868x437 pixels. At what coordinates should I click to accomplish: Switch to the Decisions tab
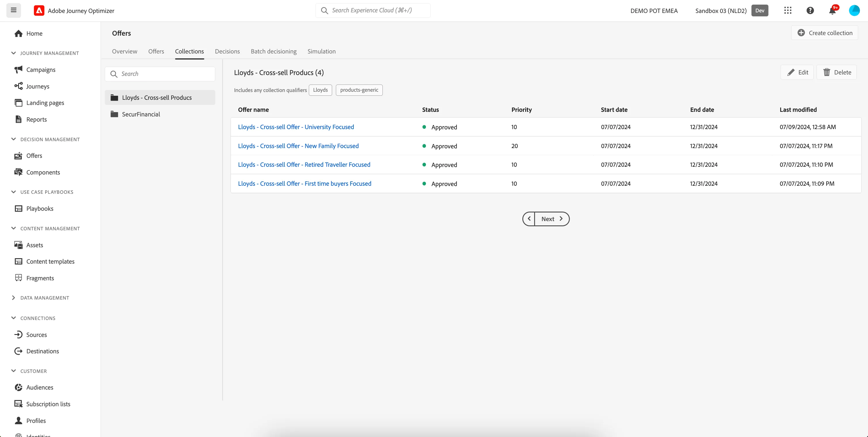click(227, 51)
